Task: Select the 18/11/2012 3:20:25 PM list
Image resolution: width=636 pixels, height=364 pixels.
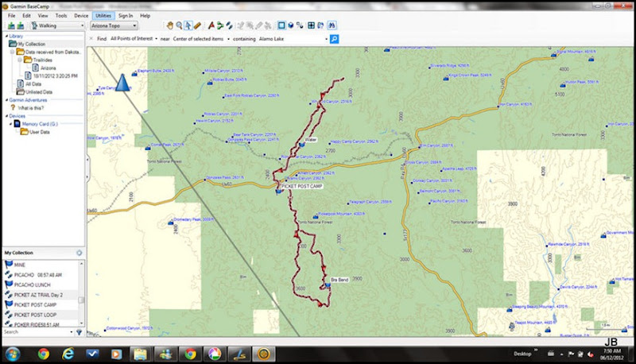Action: coord(55,76)
